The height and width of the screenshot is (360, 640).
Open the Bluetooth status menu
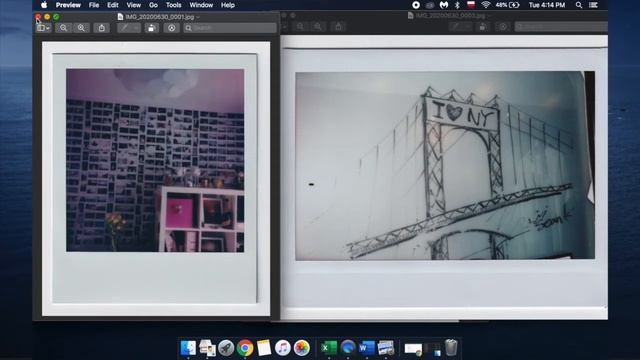(x=457, y=5)
